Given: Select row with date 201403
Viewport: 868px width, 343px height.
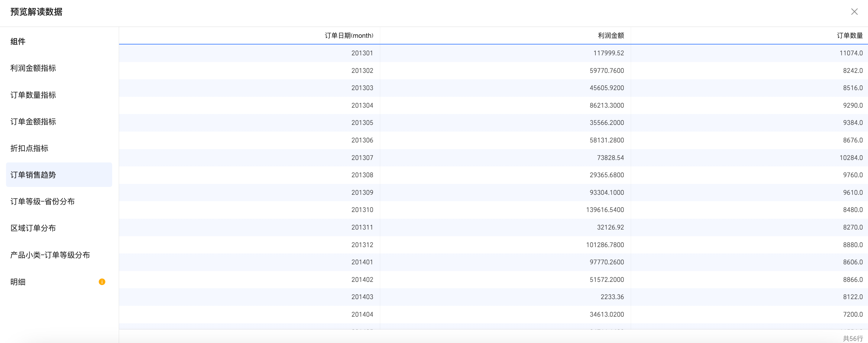Looking at the screenshot, I should click(x=362, y=297).
